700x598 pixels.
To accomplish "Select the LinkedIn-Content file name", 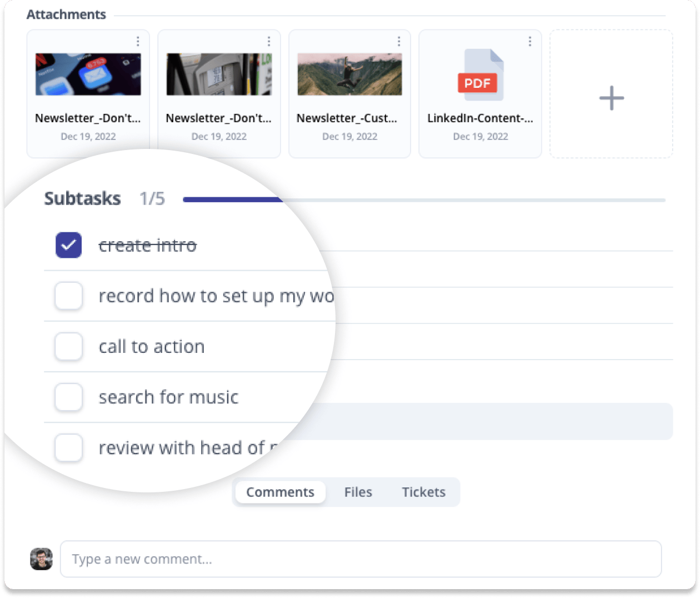I will click(481, 118).
